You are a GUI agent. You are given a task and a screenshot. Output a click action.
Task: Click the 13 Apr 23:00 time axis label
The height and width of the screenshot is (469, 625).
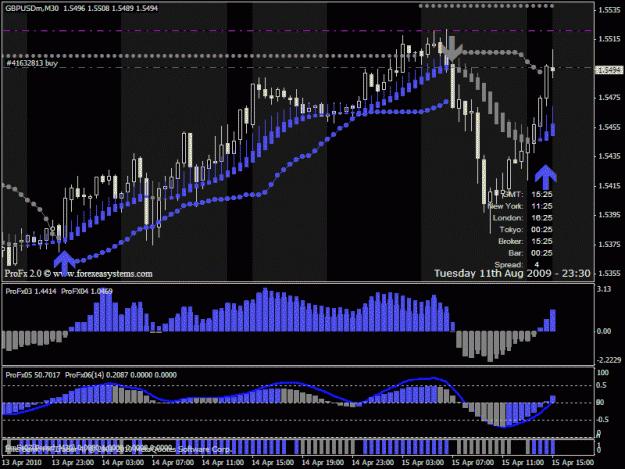point(73,463)
